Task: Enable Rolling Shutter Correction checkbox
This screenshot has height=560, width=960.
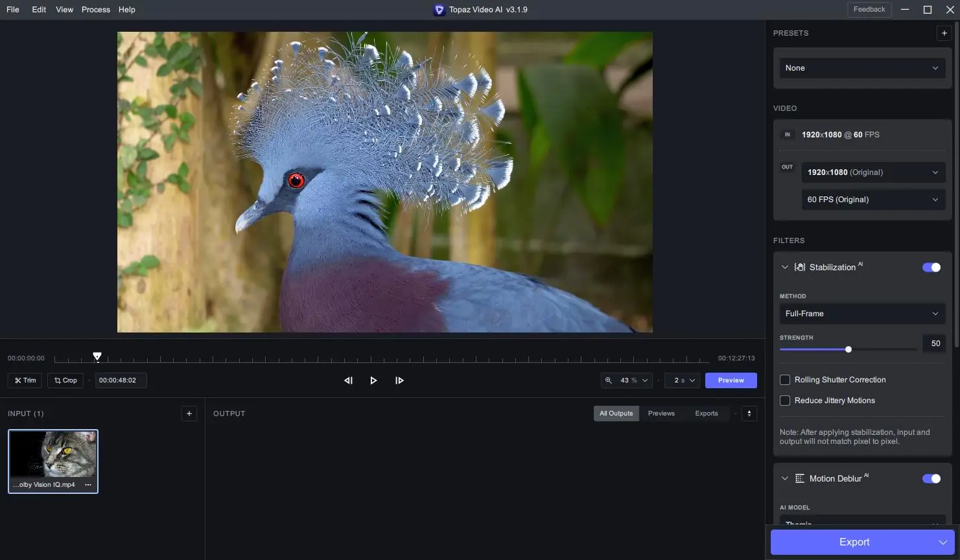Action: coord(785,380)
